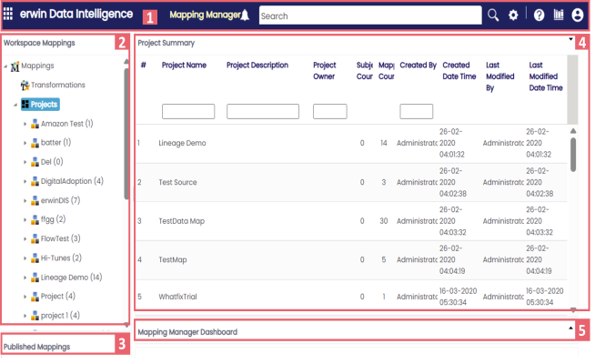This screenshot has width=595, height=364.
Task: Click the search magnifier icon
Action: pos(493,15)
